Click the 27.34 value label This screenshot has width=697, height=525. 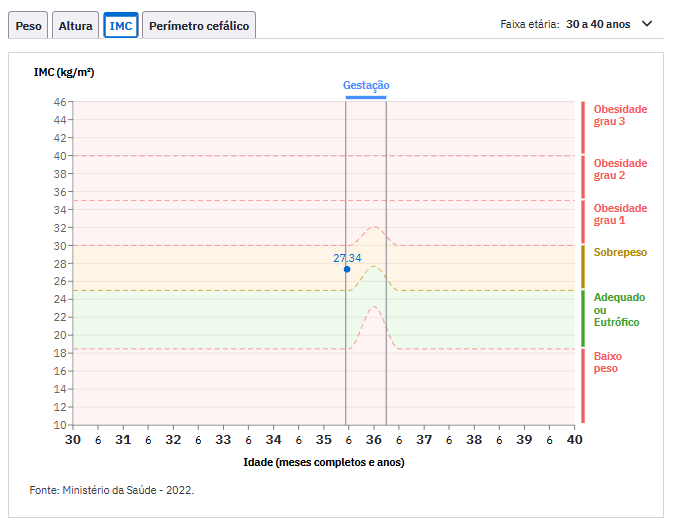tap(347, 258)
